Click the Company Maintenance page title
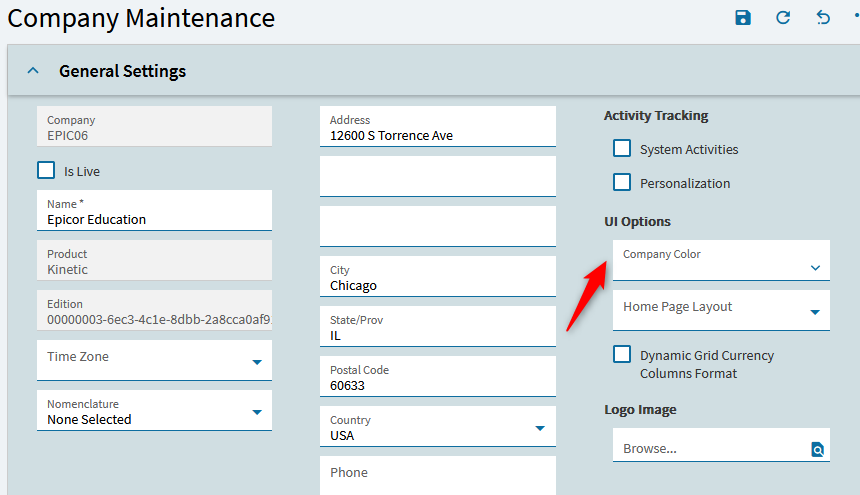Viewport: 860px width, 495px height. [141, 18]
